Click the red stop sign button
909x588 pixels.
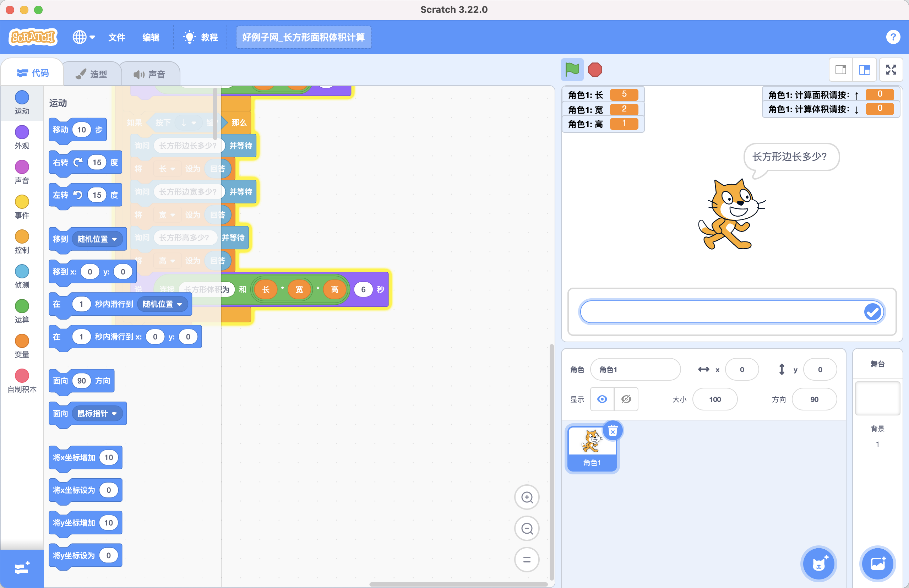[595, 70]
